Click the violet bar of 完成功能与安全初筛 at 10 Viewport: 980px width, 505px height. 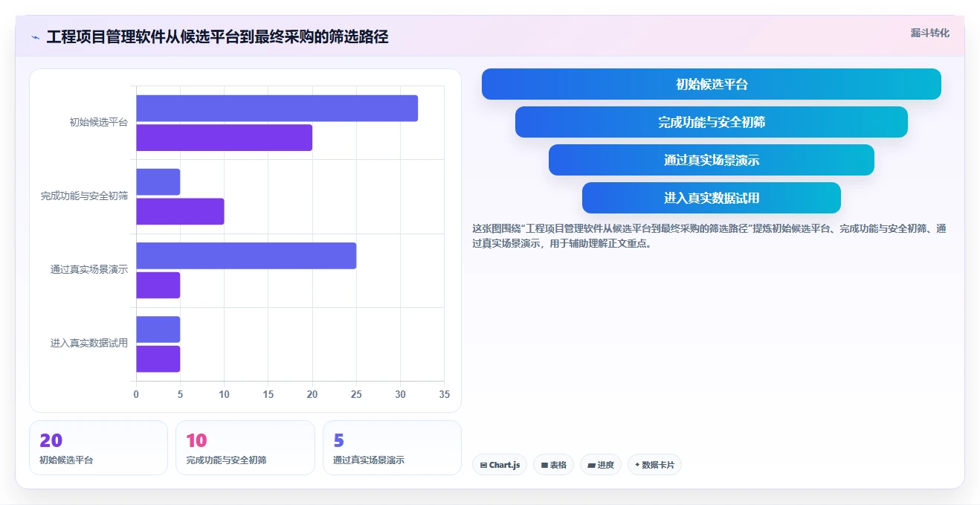tap(180, 211)
